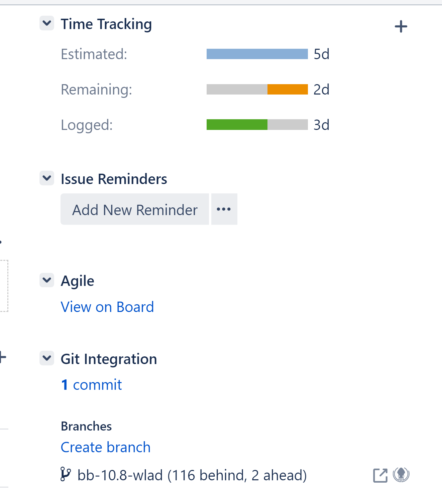Click the git branch icon before bb-10.8-wlad
Screen dimensions: 442x504
pyautogui.click(x=66, y=474)
